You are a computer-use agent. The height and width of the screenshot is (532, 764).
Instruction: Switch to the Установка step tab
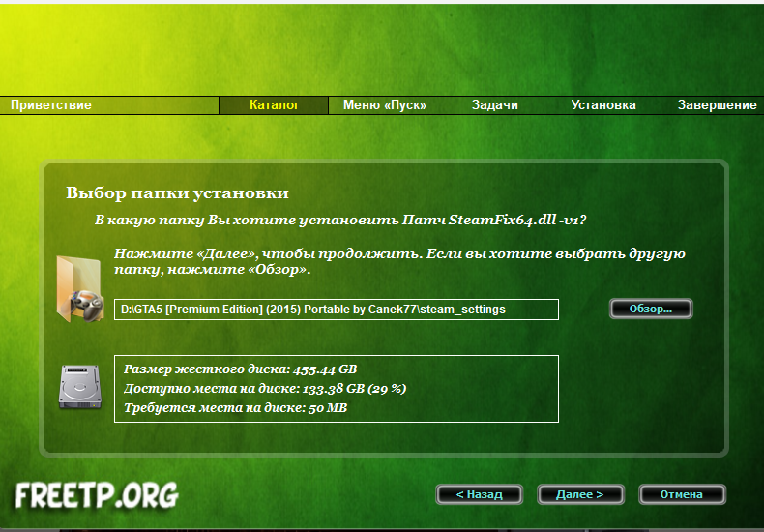click(x=603, y=105)
